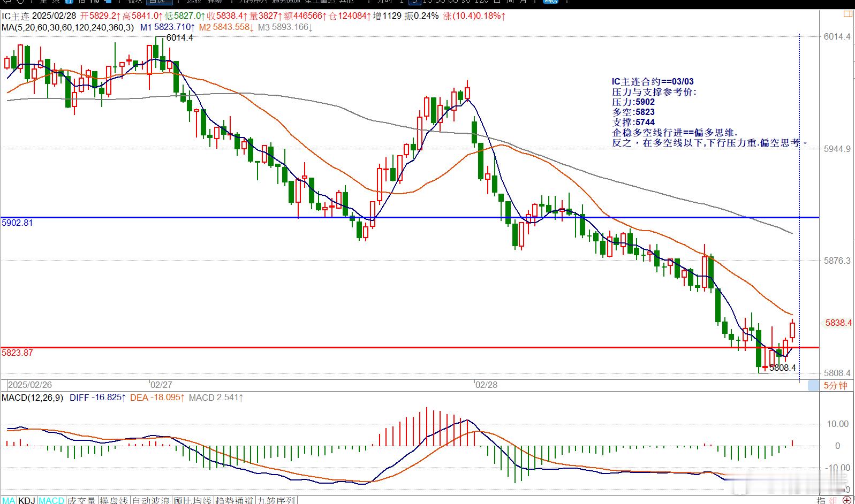Select the 自动波浪 tab
Viewport: 855px width, 504px height.
click(x=152, y=500)
